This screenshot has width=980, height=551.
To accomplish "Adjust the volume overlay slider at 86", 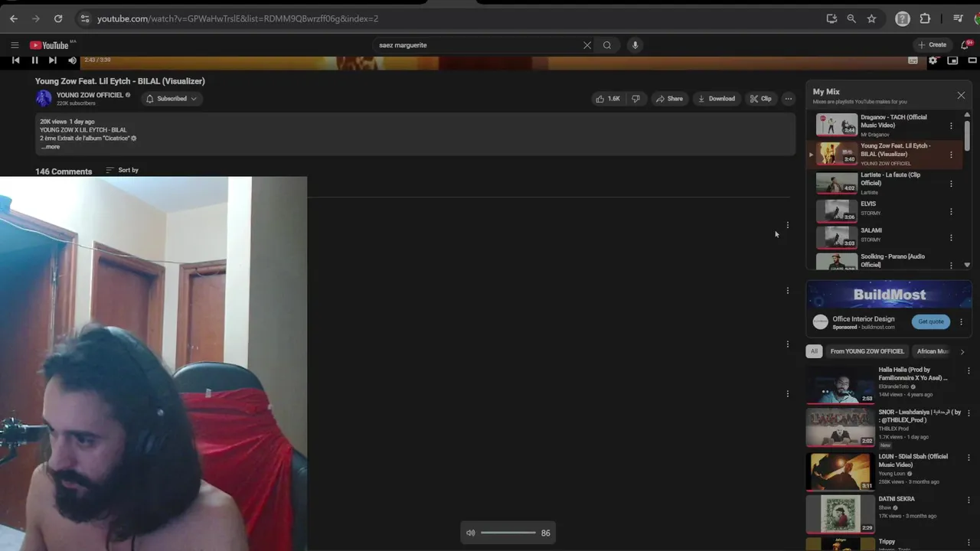I will [508, 533].
